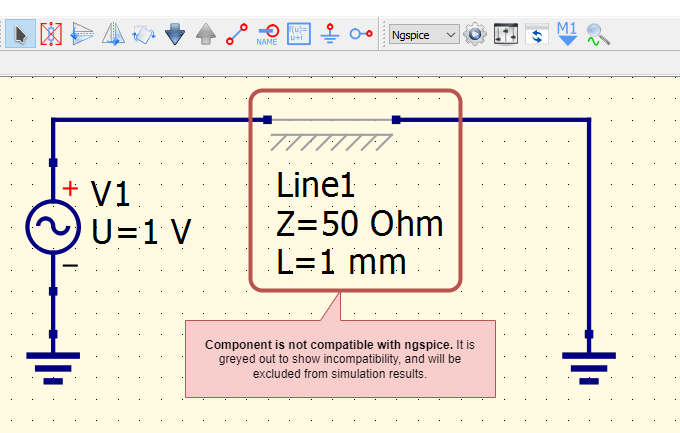Open the tuner sliders icon
This screenshot has height=433, width=680.
point(506,34)
